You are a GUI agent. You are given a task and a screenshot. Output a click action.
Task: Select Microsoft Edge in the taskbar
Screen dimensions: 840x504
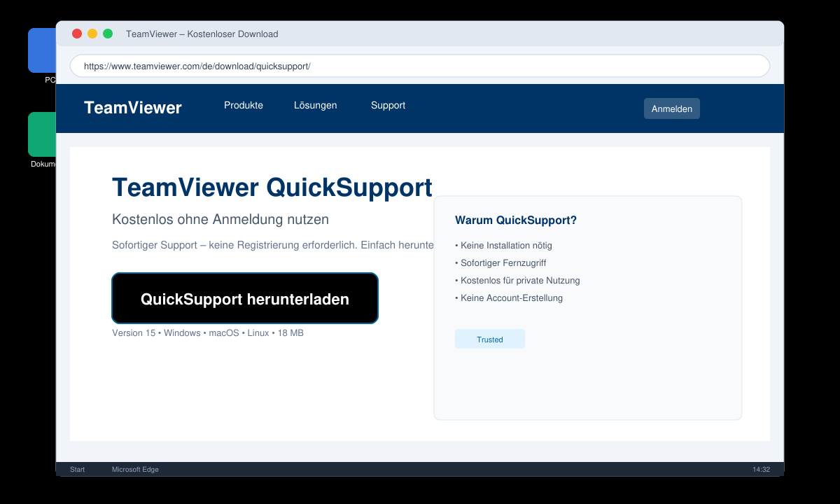(135, 470)
